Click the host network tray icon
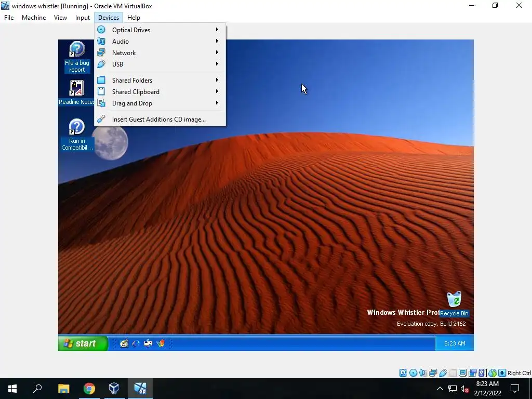This screenshot has height=399, width=532. click(453, 389)
